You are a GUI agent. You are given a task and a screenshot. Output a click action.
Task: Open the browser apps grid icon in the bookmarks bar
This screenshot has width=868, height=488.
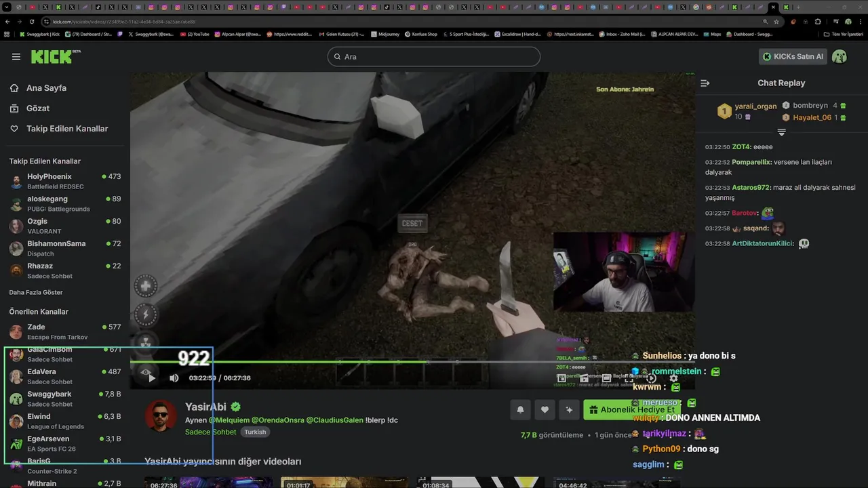pyautogui.click(x=7, y=34)
